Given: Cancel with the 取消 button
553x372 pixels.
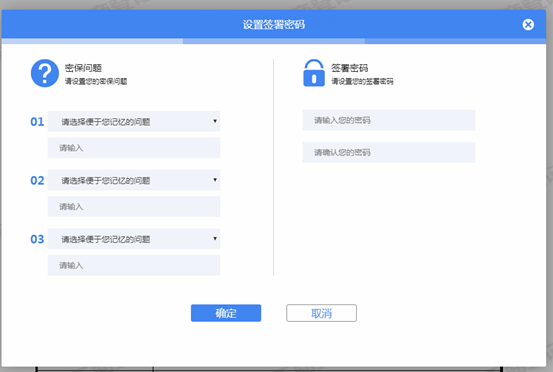Looking at the screenshot, I should tap(321, 313).
